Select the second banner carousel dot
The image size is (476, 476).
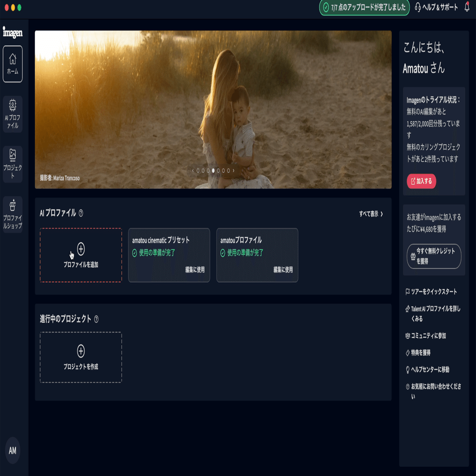pos(203,171)
